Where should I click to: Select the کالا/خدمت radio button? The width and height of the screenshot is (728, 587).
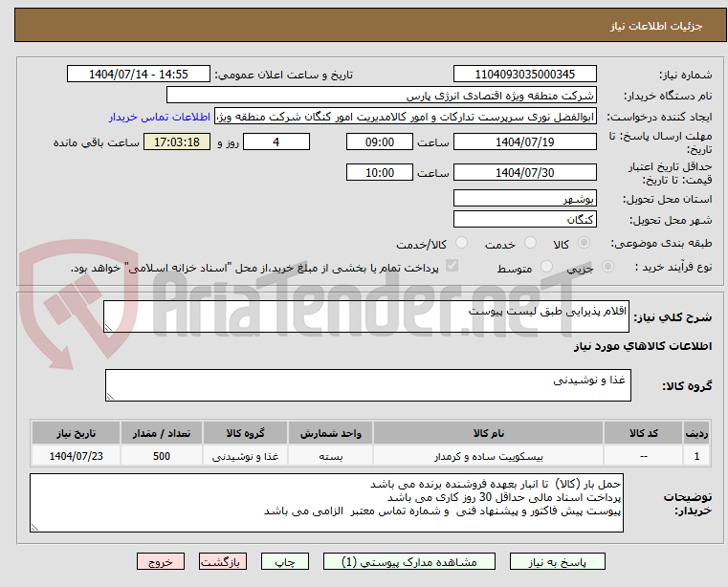point(461,243)
